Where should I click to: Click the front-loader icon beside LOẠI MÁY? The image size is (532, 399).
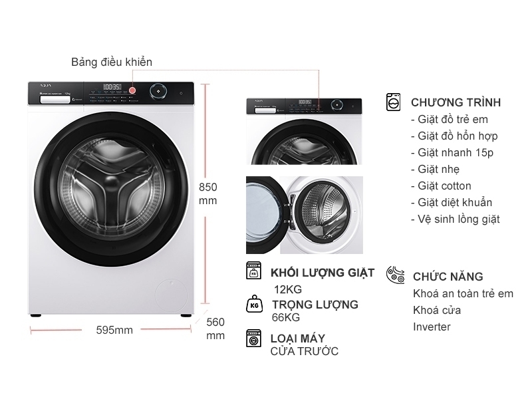point(253,338)
